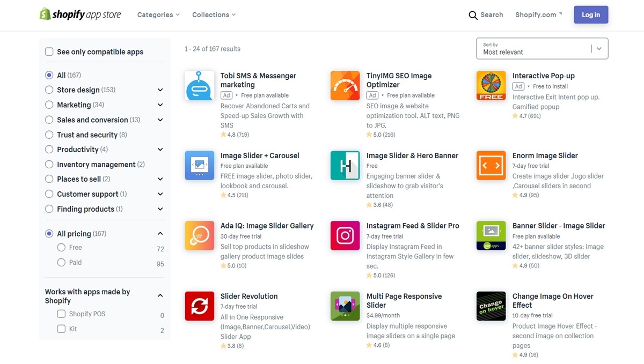The height and width of the screenshot is (364, 644).
Task: Select the Paid pricing radio
Action: tap(61, 263)
